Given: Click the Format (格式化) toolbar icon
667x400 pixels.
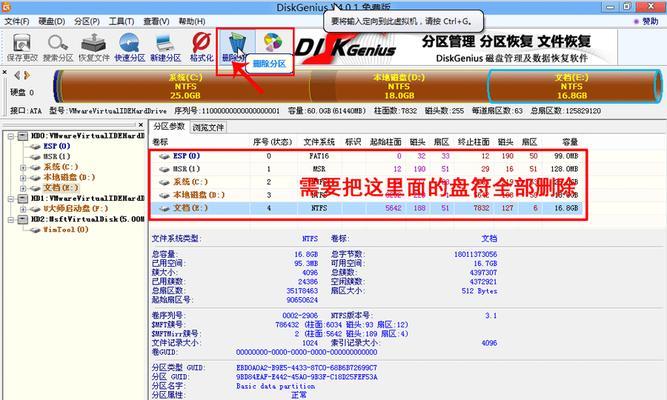Looking at the screenshot, I should 201,48.
